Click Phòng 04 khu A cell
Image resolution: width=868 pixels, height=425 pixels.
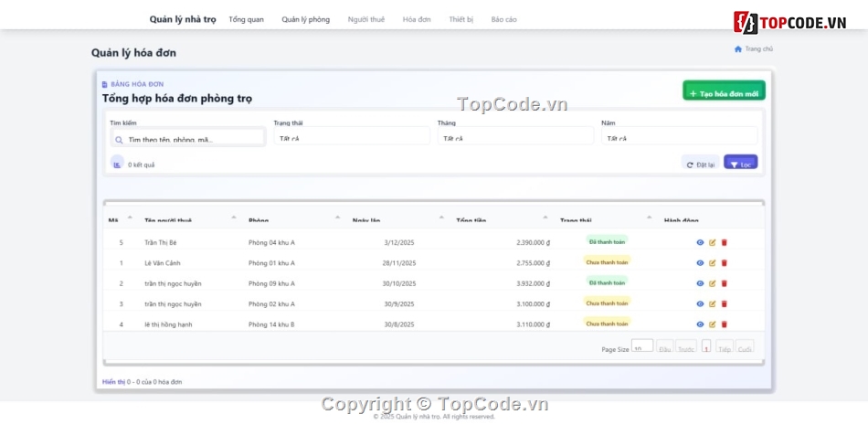271,243
